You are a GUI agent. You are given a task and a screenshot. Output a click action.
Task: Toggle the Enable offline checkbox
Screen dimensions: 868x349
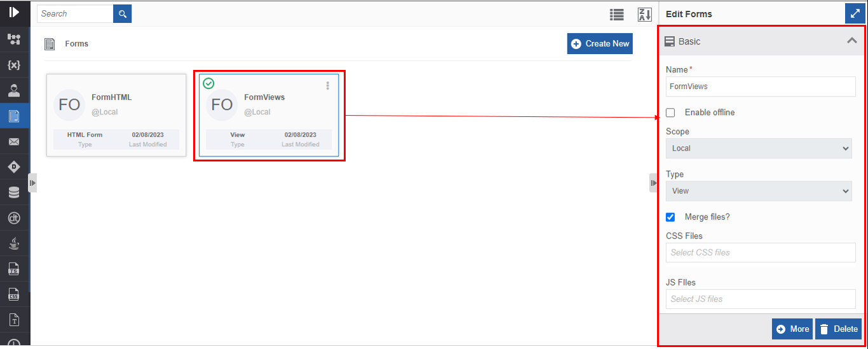click(670, 113)
